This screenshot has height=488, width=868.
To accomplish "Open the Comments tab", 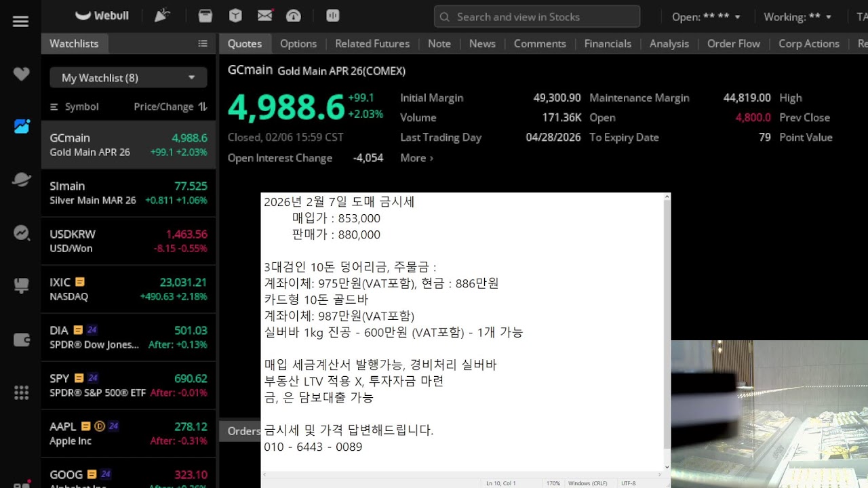I will (x=540, y=43).
